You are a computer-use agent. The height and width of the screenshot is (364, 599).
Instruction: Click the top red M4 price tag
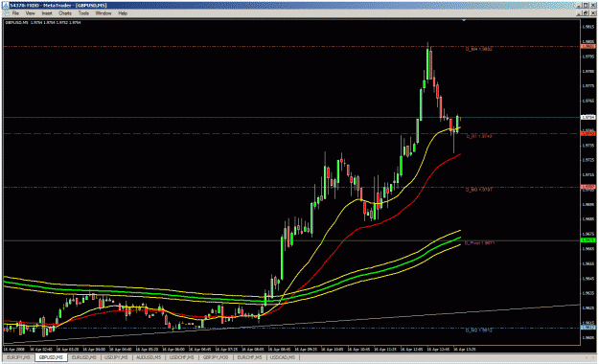tap(588, 46)
